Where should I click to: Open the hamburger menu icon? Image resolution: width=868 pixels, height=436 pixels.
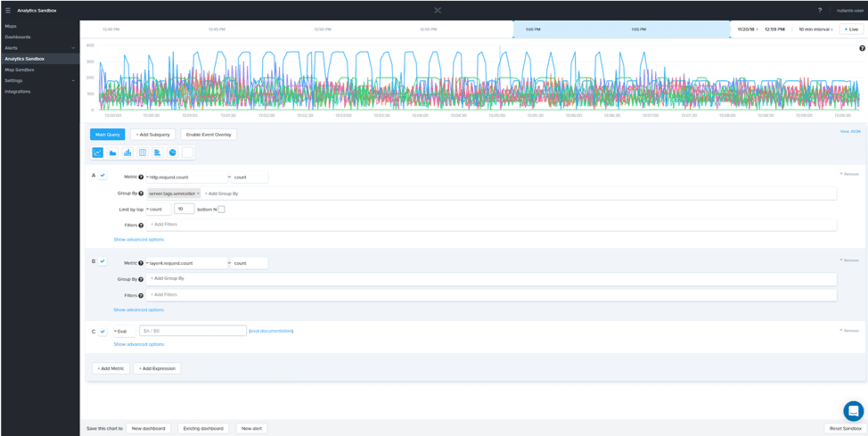(x=8, y=11)
